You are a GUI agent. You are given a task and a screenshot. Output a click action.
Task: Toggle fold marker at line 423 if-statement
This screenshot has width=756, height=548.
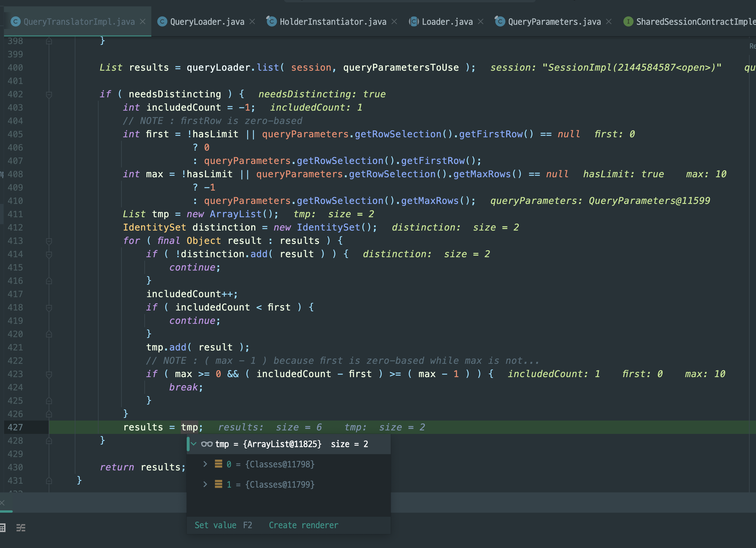point(49,374)
